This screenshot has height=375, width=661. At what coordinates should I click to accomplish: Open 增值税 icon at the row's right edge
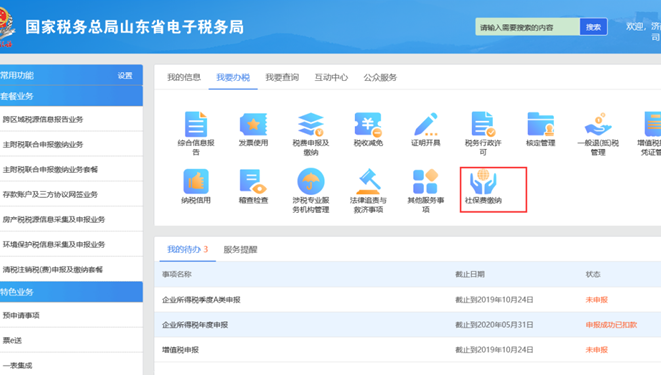tap(653, 124)
